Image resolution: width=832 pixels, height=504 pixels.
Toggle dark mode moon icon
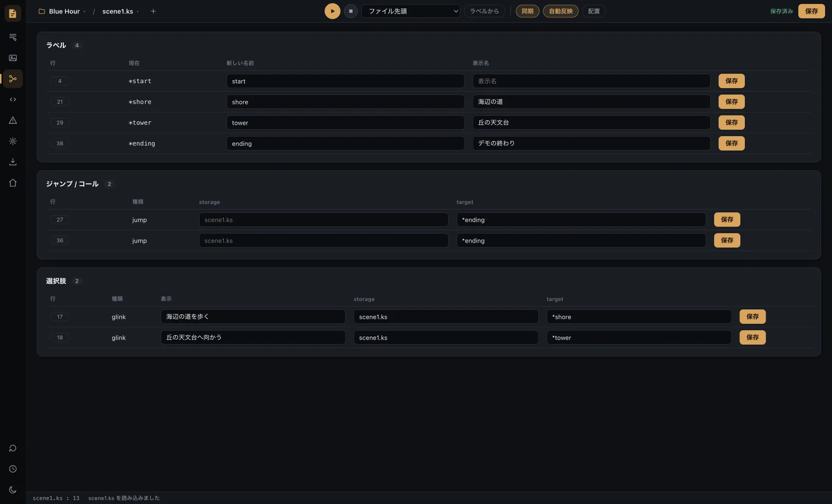click(x=13, y=490)
